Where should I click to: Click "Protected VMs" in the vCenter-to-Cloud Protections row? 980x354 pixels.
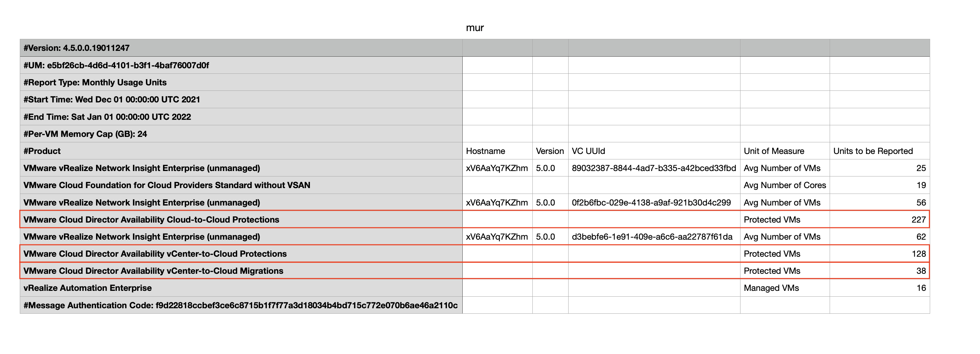[785, 254]
